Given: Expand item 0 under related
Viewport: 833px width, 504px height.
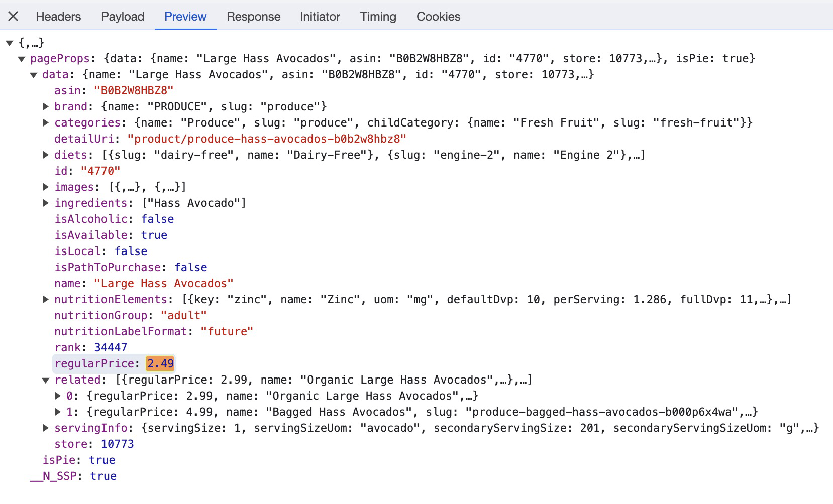Looking at the screenshot, I should coord(58,396).
